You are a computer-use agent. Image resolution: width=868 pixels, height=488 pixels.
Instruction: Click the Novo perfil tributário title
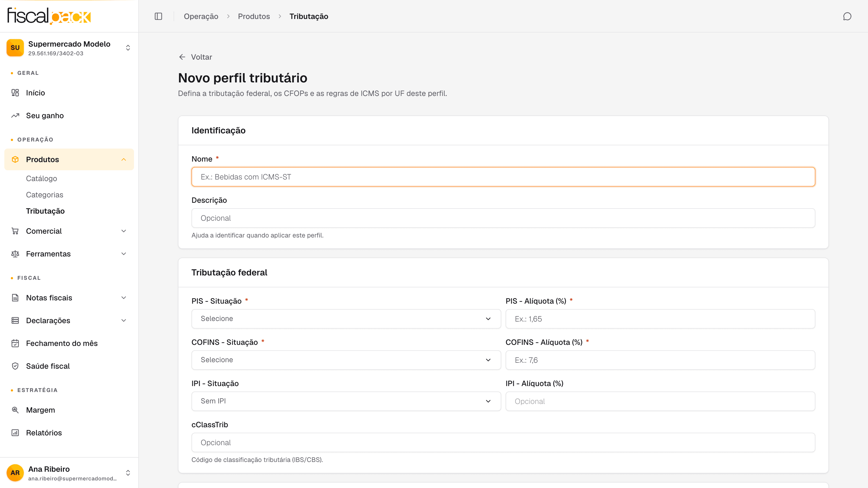242,78
